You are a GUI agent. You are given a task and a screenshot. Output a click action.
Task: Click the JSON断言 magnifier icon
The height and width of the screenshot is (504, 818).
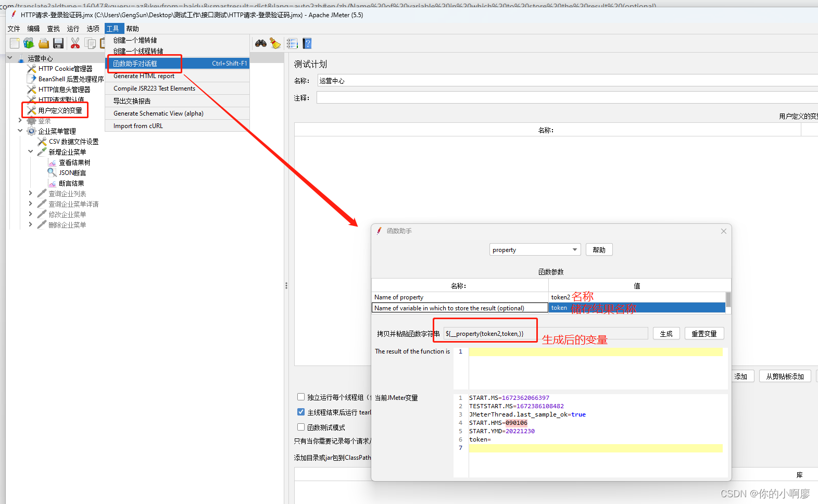point(52,173)
